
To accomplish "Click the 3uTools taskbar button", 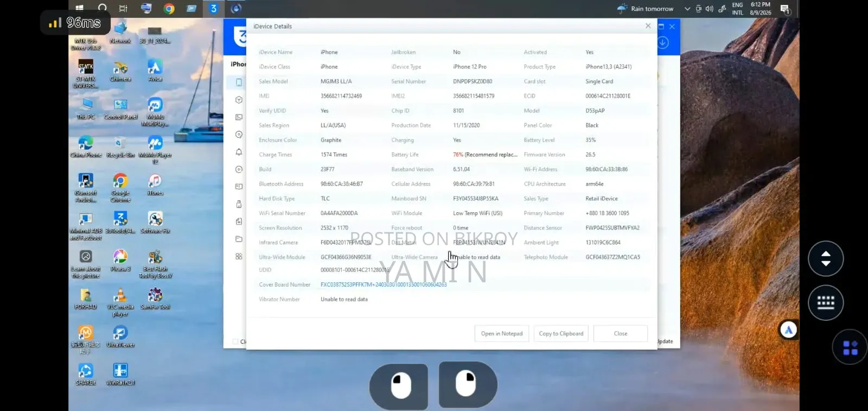I will pyautogui.click(x=214, y=8).
